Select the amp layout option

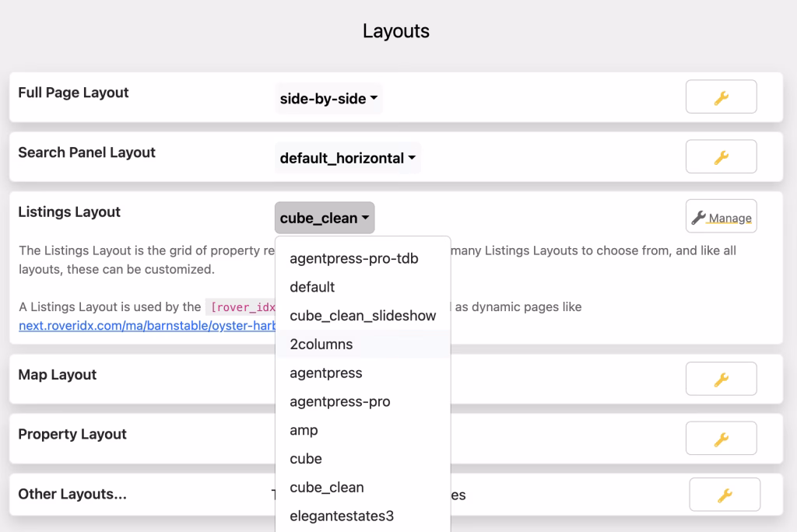(304, 431)
